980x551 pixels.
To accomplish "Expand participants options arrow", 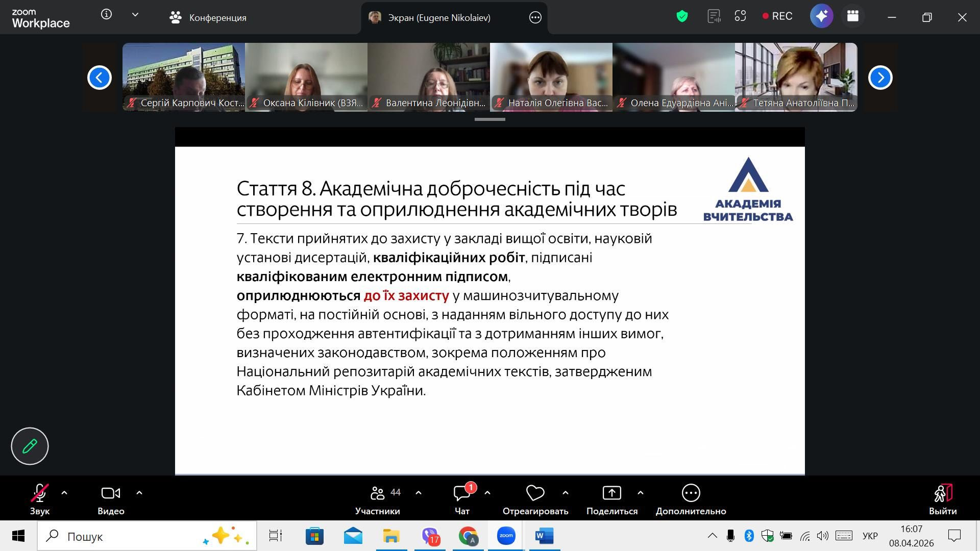I will 419,493.
